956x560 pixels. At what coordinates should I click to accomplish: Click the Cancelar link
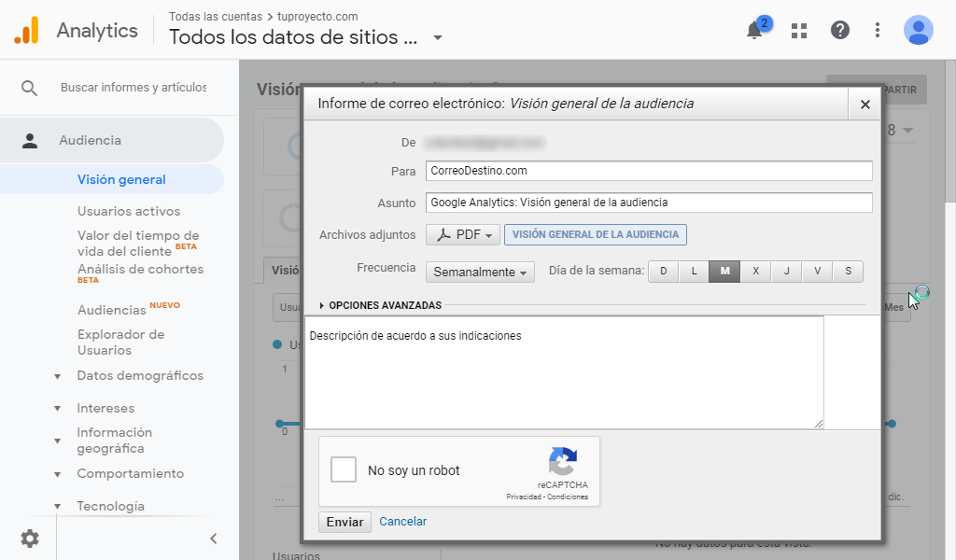click(x=402, y=522)
